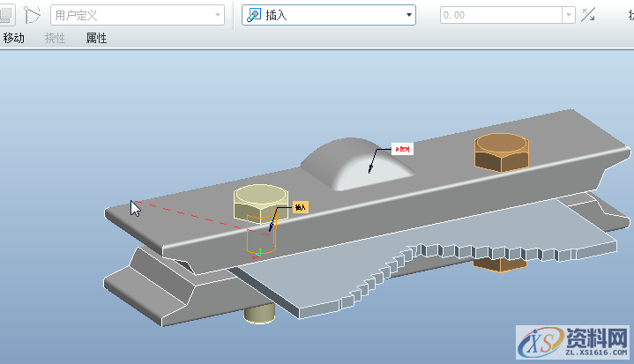The width and height of the screenshot is (634, 364).
Task: Click the red constraint label on the dome
Action: tap(403, 149)
